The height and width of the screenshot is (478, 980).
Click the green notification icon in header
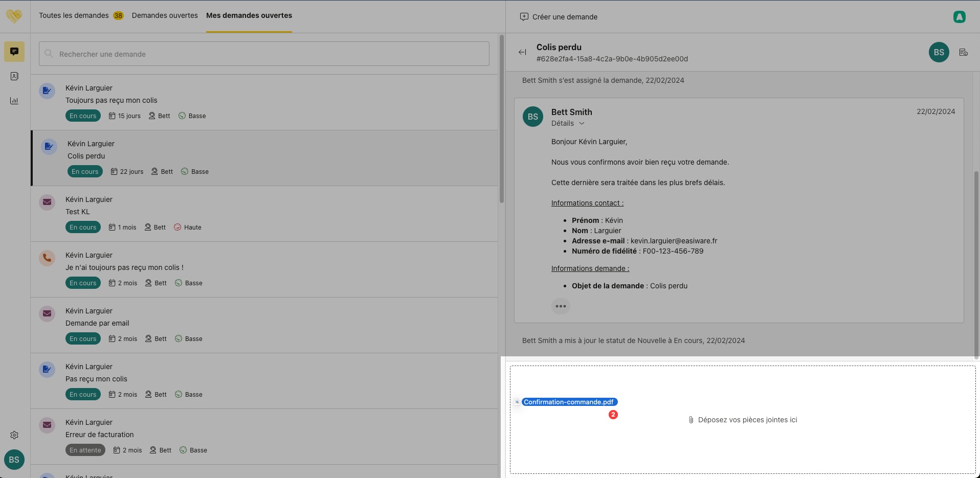tap(959, 17)
